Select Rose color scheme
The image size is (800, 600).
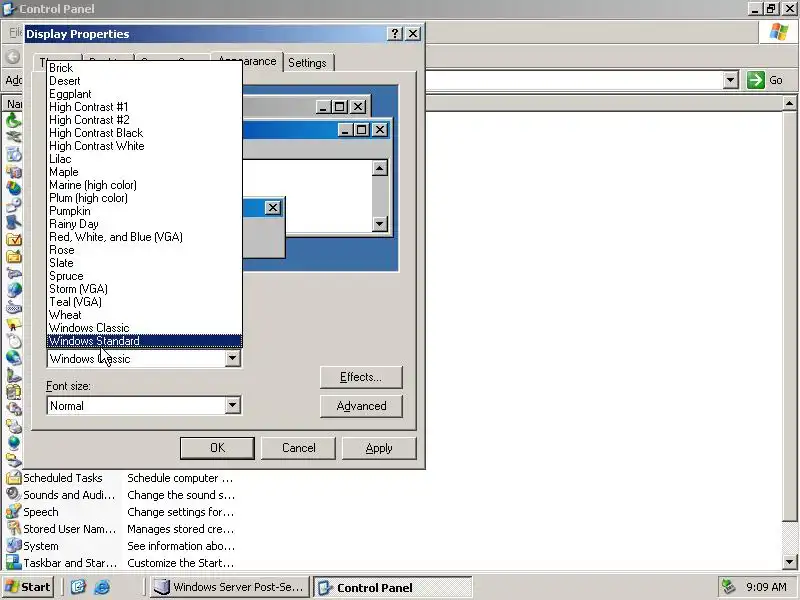point(144,250)
